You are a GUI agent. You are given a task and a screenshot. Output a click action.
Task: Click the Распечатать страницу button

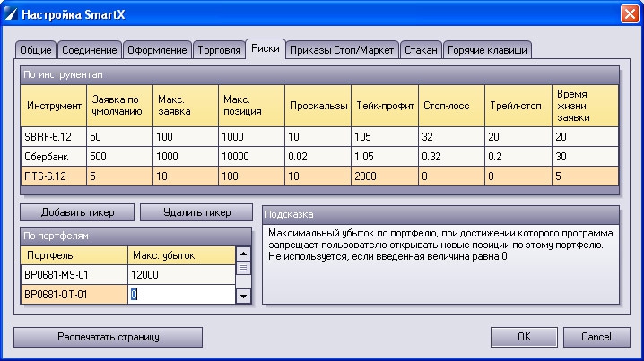108,337
